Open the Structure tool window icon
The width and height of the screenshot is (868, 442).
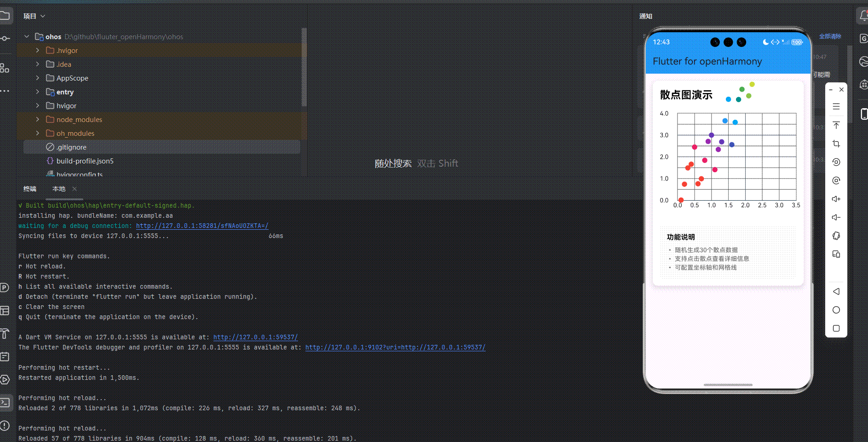5,68
